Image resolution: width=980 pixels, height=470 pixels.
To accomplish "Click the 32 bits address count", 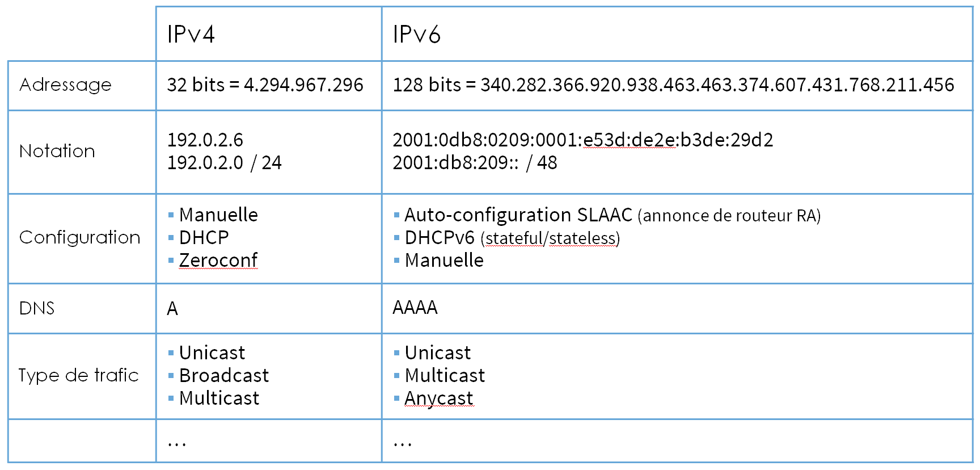I will [x=265, y=85].
